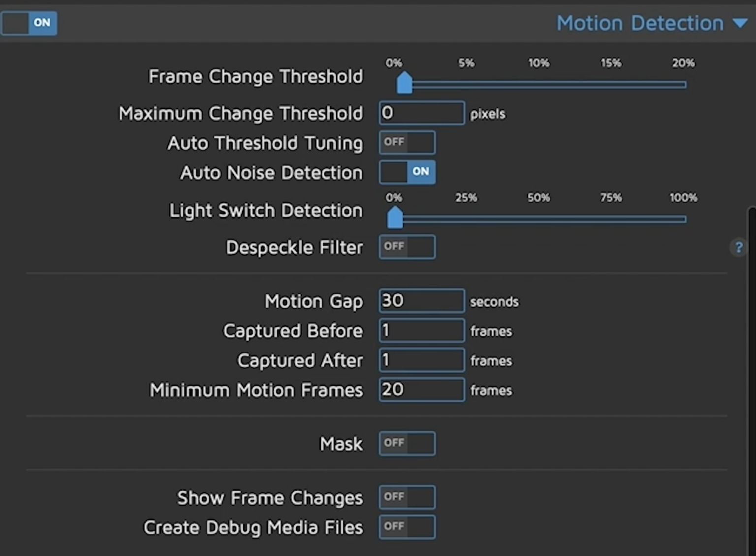Enable Show Frame Changes
756x556 pixels.
click(x=407, y=497)
